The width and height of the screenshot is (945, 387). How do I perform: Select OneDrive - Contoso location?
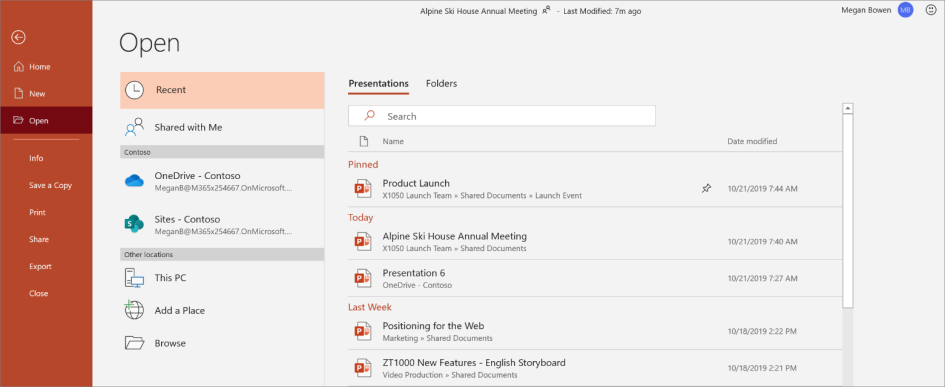(222, 181)
